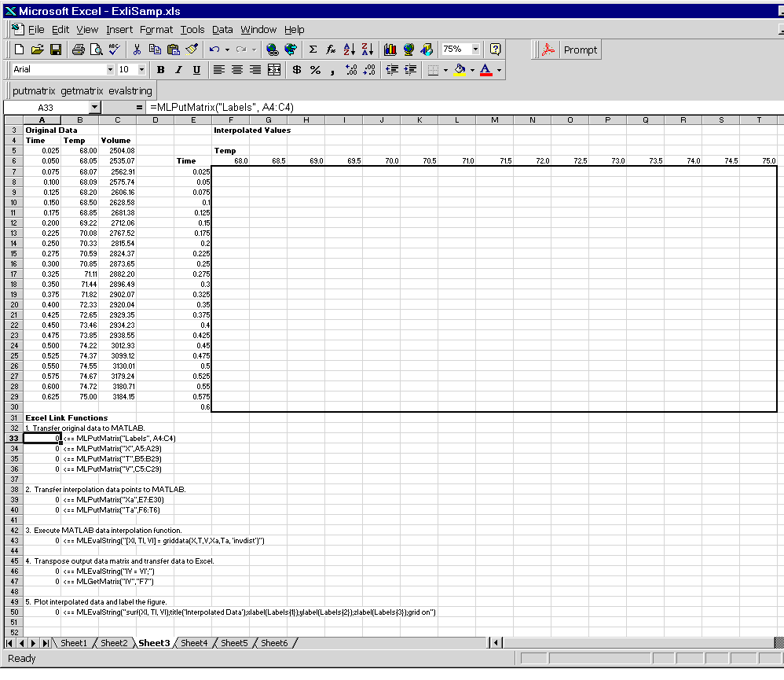Click the AutoSum sigma icon

(x=313, y=50)
